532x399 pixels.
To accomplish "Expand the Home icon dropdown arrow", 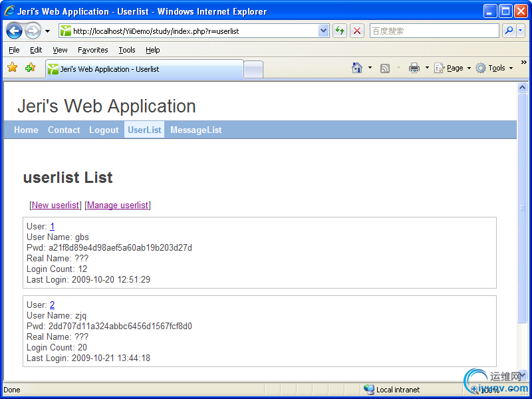I will point(370,68).
